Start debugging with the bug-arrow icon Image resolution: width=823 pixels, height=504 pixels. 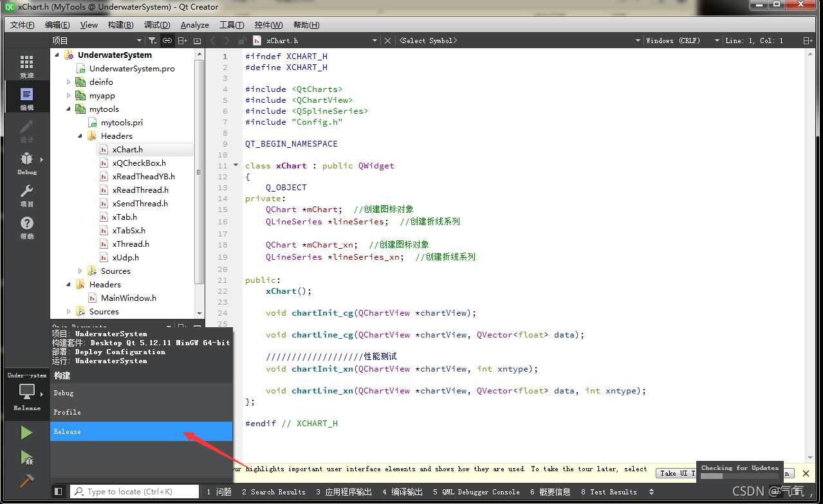(x=26, y=457)
